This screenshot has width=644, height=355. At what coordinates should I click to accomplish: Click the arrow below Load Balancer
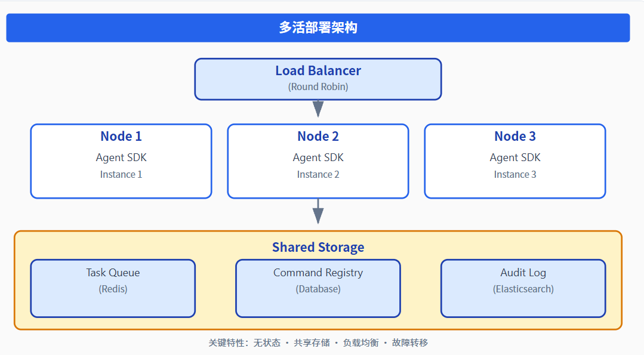tap(318, 108)
